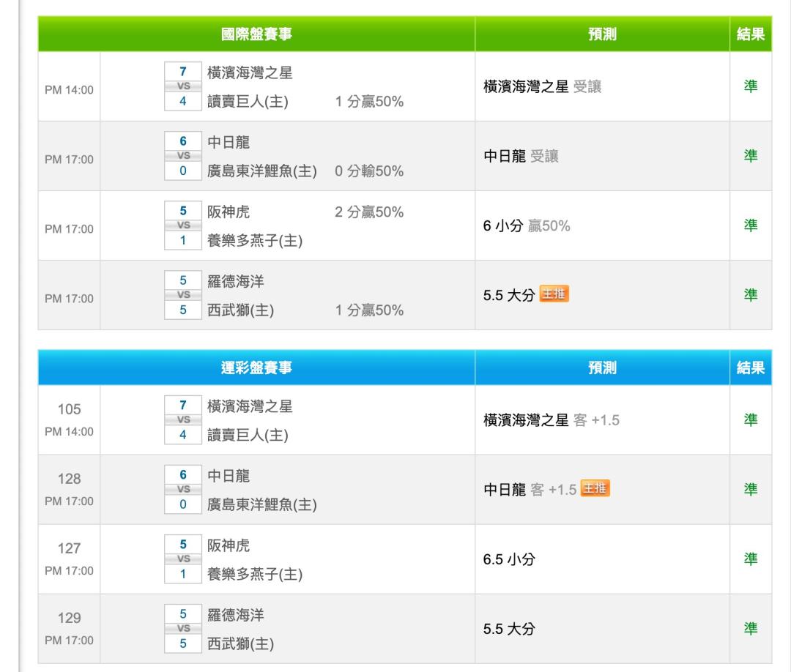Click score 1 for 養樂多燕子 in game 127
The image size is (791, 672).
[x=183, y=574]
